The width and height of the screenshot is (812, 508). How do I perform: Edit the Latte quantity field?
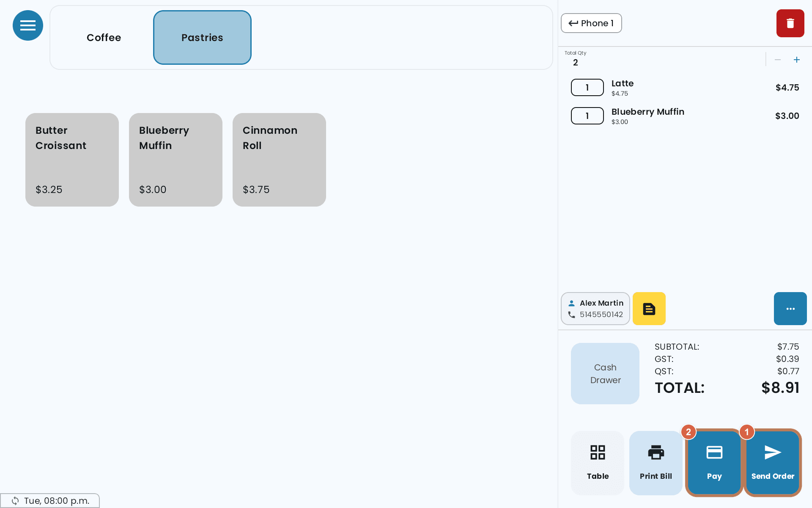tap(587, 88)
